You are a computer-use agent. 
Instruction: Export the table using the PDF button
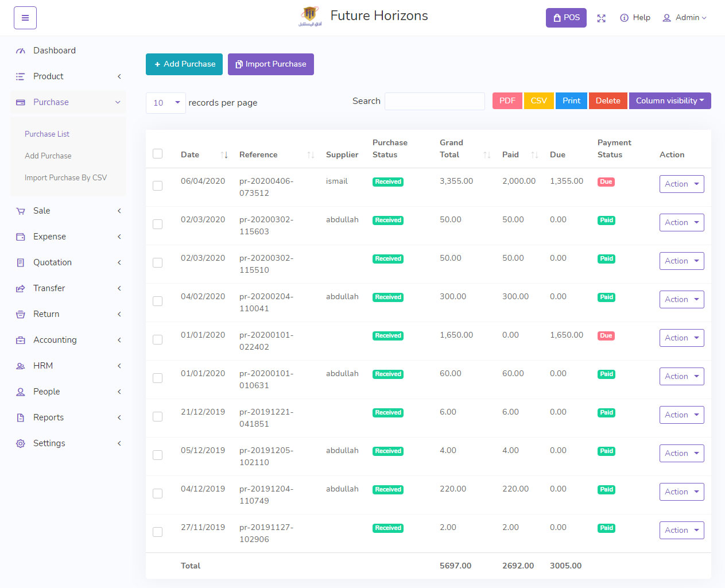click(x=507, y=101)
